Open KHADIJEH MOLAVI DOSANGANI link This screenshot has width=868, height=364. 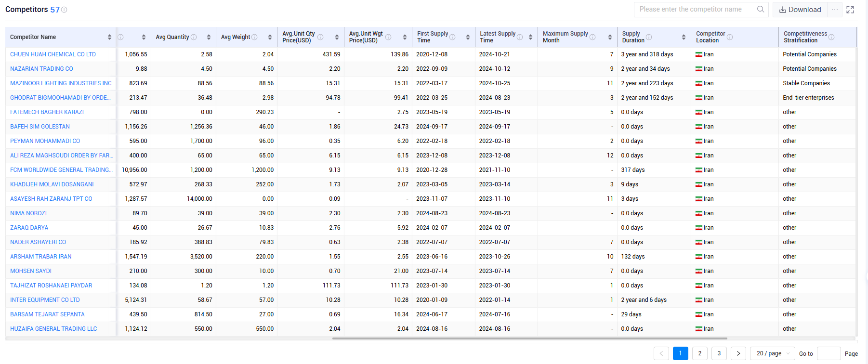52,184
